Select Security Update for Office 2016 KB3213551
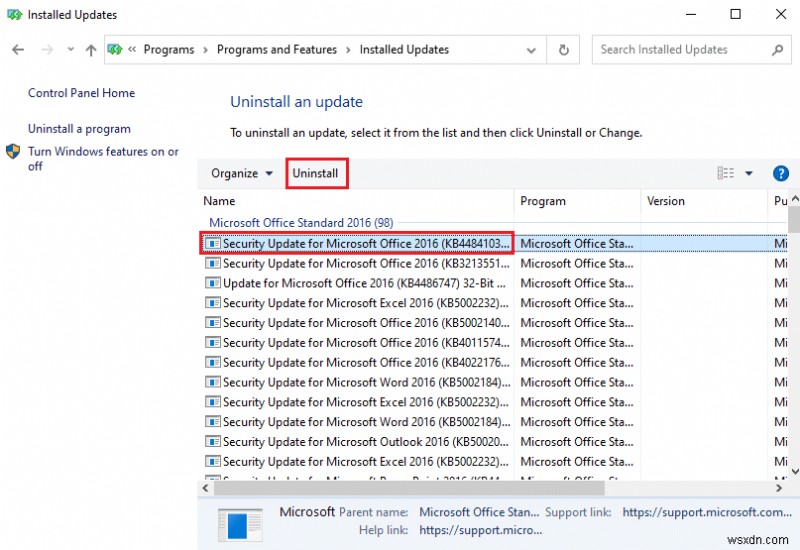This screenshot has width=800, height=550. click(366, 264)
